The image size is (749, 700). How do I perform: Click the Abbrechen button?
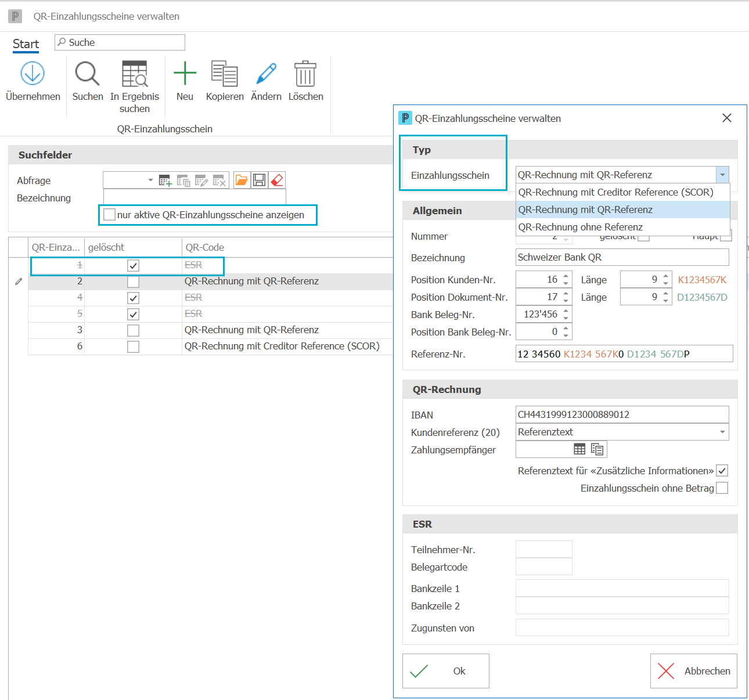click(x=694, y=671)
